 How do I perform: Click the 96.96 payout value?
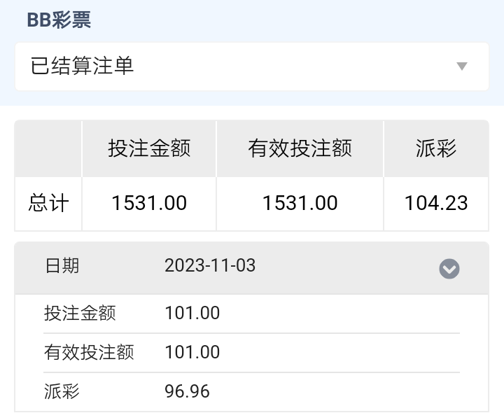coord(187,391)
